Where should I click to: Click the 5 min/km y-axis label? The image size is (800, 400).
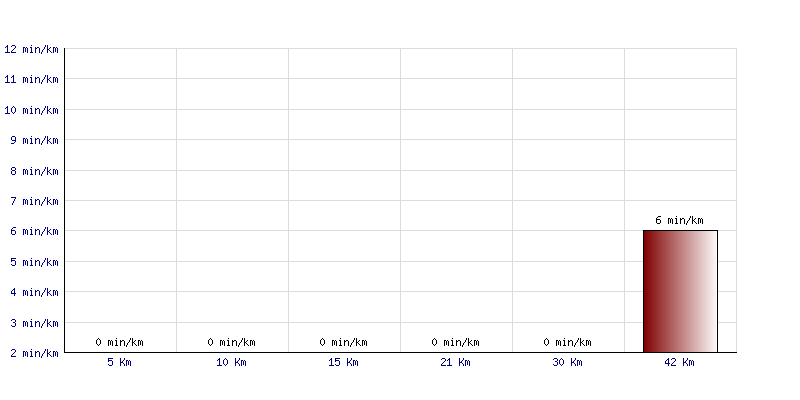34,262
